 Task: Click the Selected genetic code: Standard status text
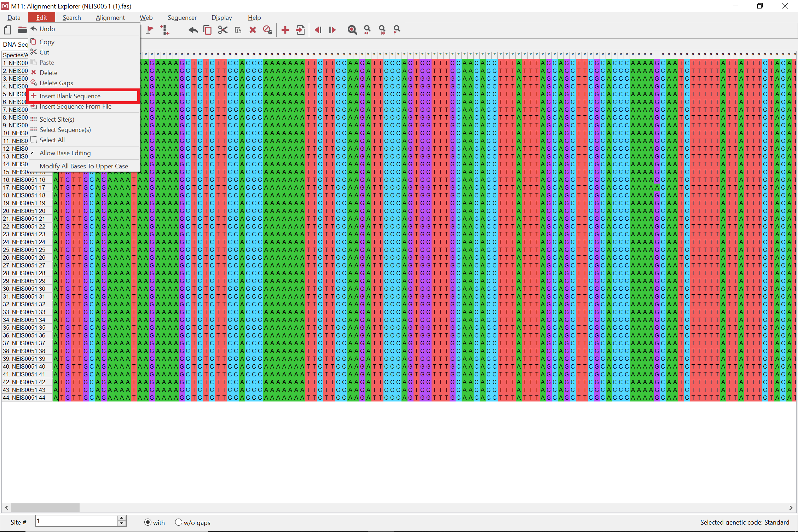pos(745,522)
